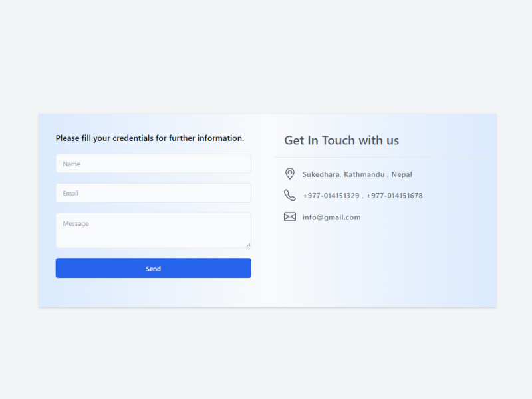532x399 pixels.
Task: Click the phone number +977-014151329
Action: click(x=331, y=196)
